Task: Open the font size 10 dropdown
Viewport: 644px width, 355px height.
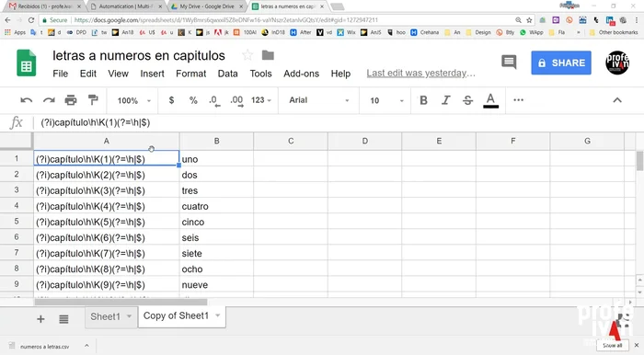Action: coord(386,100)
